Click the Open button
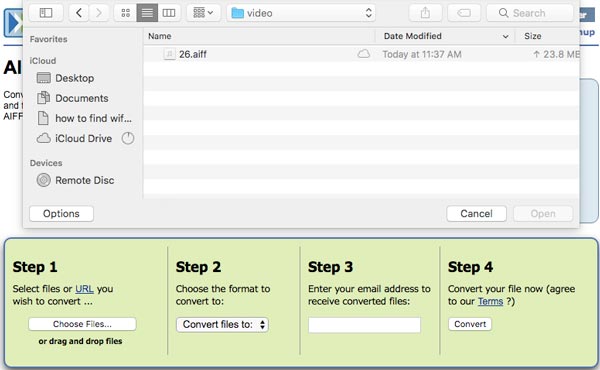600x370 pixels. 543,214
